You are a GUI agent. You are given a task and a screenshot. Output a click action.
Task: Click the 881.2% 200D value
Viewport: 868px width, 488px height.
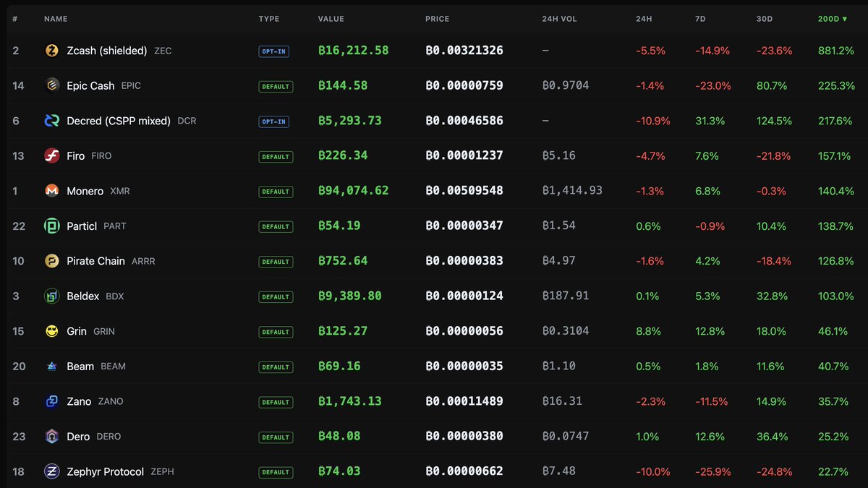pos(836,51)
